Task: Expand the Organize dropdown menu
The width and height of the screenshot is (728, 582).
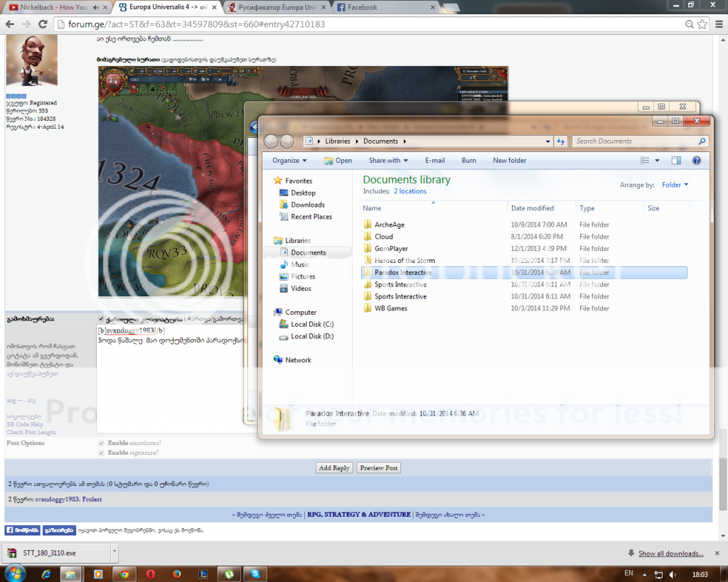Action: click(289, 161)
